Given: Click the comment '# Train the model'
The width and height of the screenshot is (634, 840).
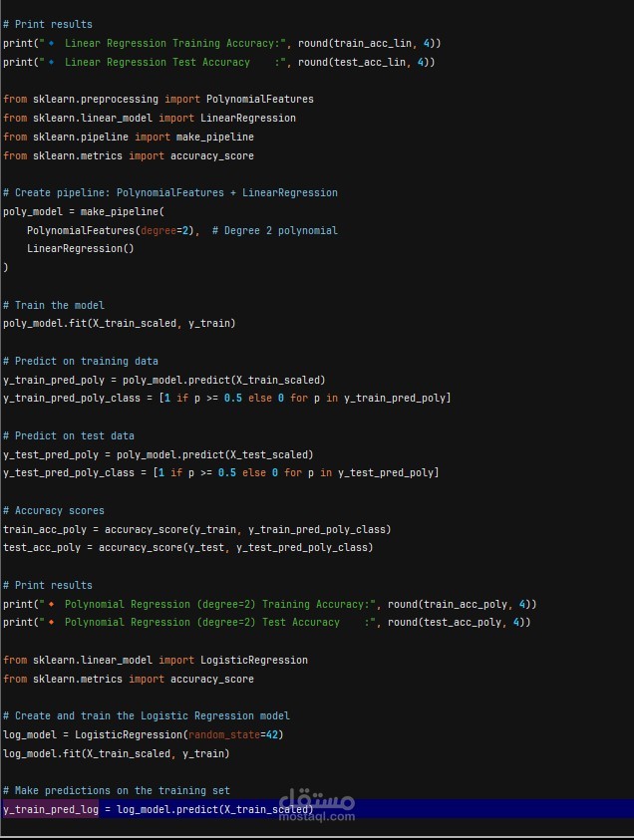Looking at the screenshot, I should tap(54, 305).
